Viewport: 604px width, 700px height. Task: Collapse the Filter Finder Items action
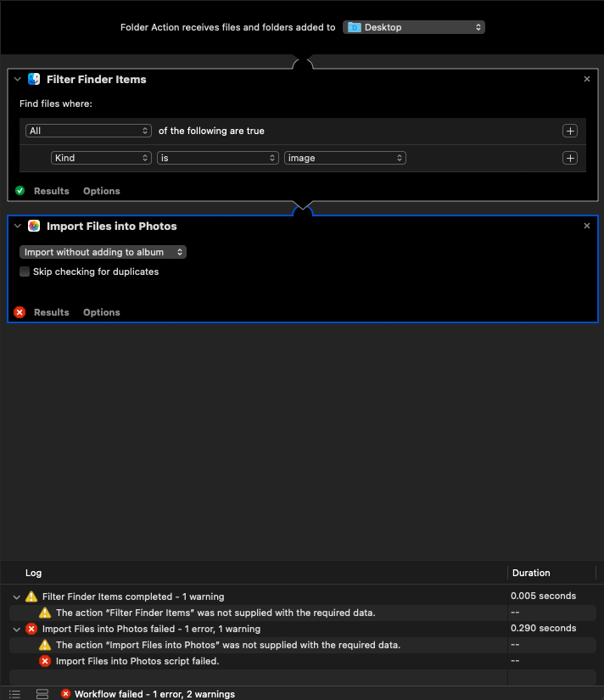click(x=18, y=79)
